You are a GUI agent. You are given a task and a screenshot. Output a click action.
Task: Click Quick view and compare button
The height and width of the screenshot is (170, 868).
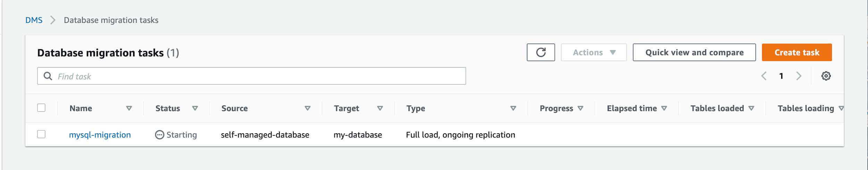pyautogui.click(x=694, y=52)
